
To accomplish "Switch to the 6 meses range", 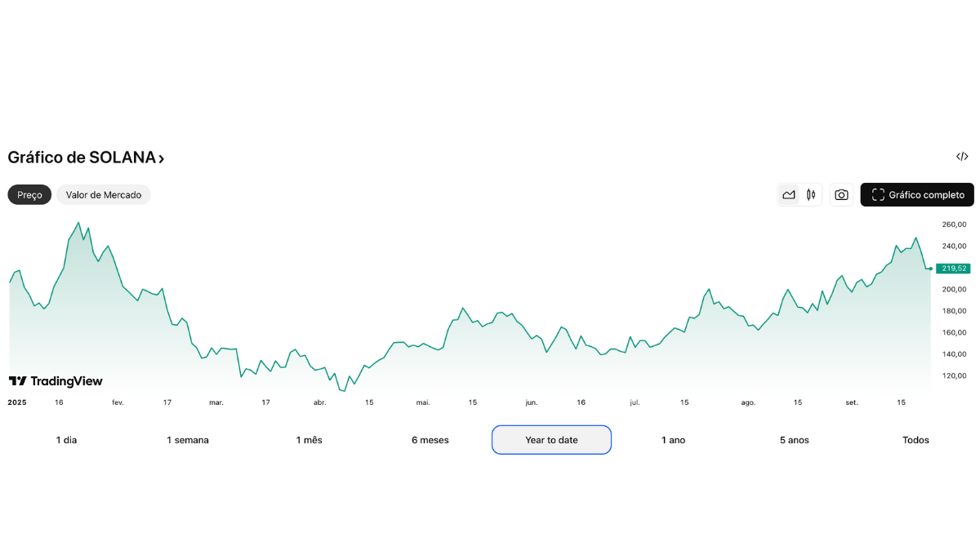I will 430,440.
